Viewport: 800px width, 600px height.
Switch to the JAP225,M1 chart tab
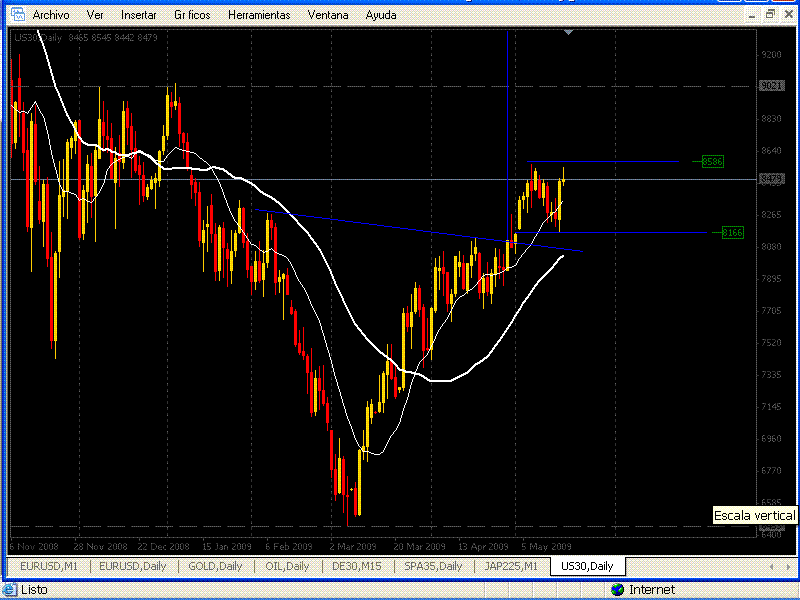click(x=511, y=566)
